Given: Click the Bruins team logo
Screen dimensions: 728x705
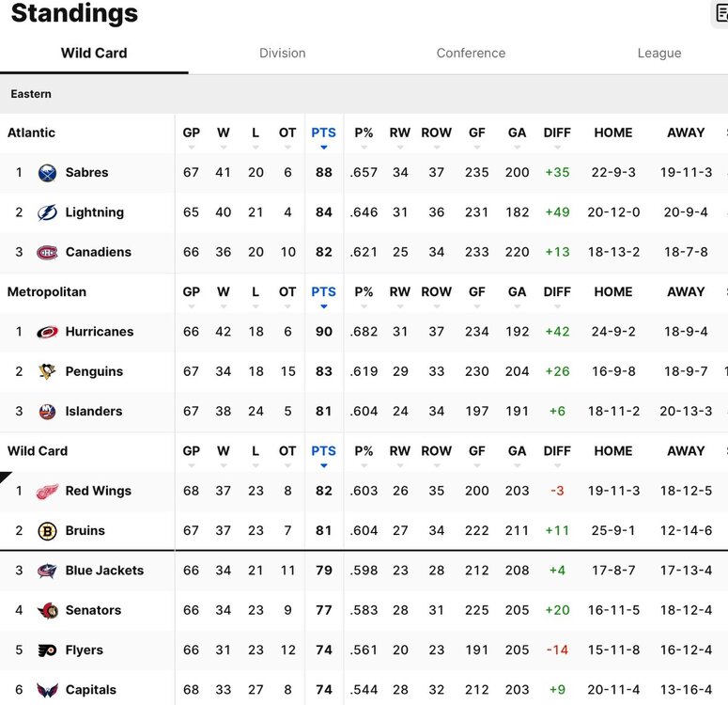Looking at the screenshot, I should [47, 531].
